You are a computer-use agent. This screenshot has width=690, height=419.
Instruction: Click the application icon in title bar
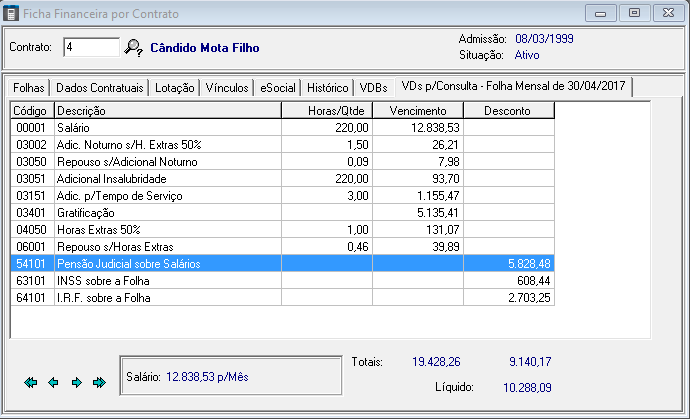(x=11, y=12)
